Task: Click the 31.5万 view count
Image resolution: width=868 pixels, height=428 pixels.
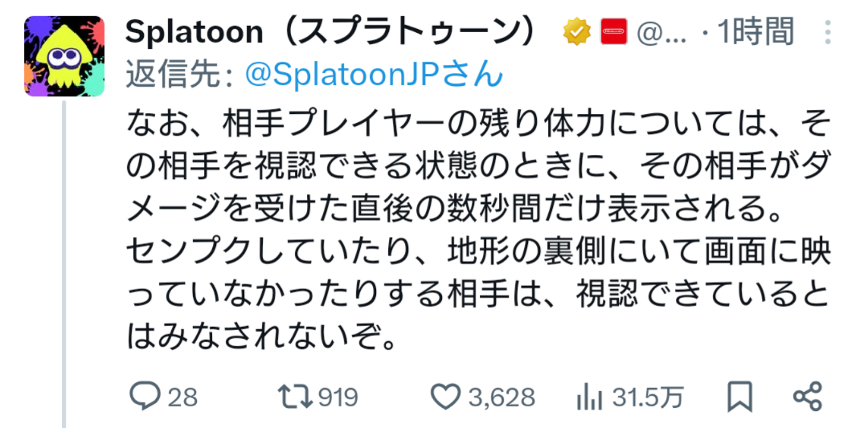Action: point(647,397)
